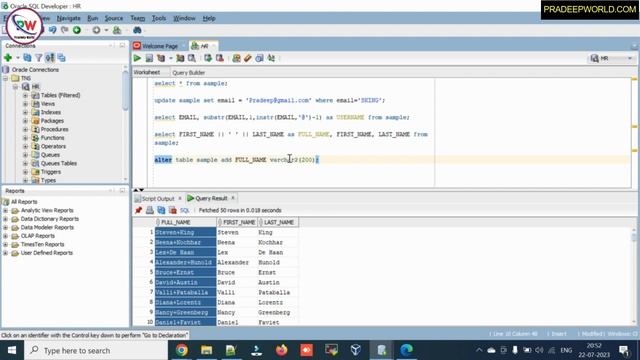Expand the Indexes node
This screenshot has width=640, height=360.
tap(25, 112)
